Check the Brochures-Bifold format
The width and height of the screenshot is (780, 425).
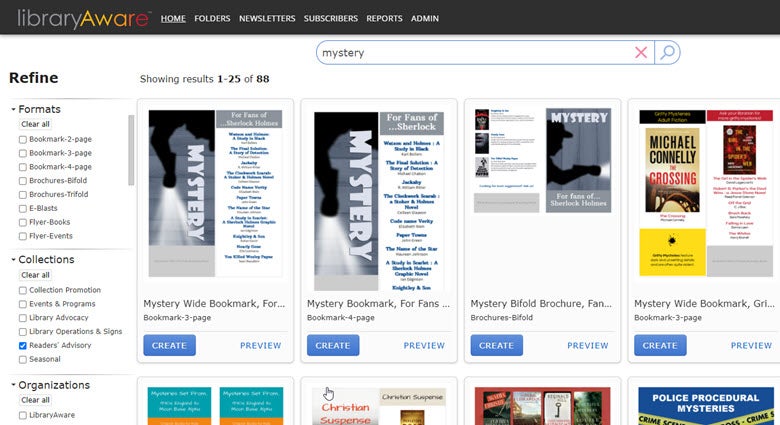pyautogui.click(x=23, y=181)
